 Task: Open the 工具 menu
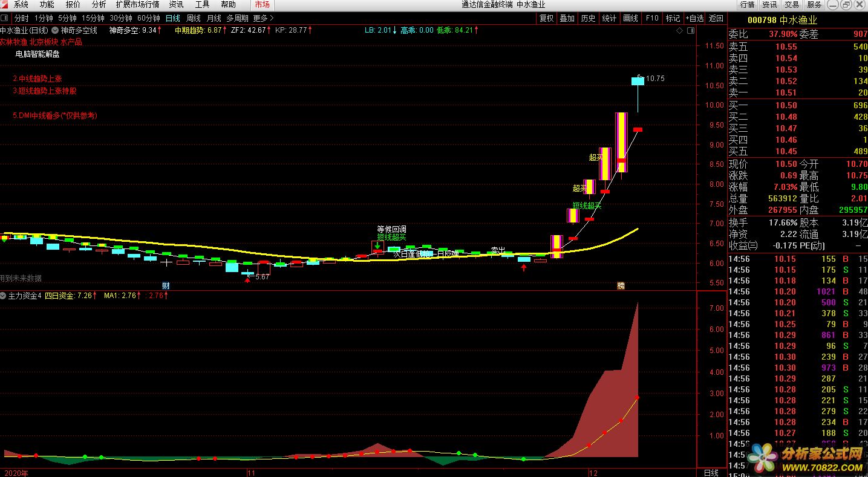click(x=202, y=4)
